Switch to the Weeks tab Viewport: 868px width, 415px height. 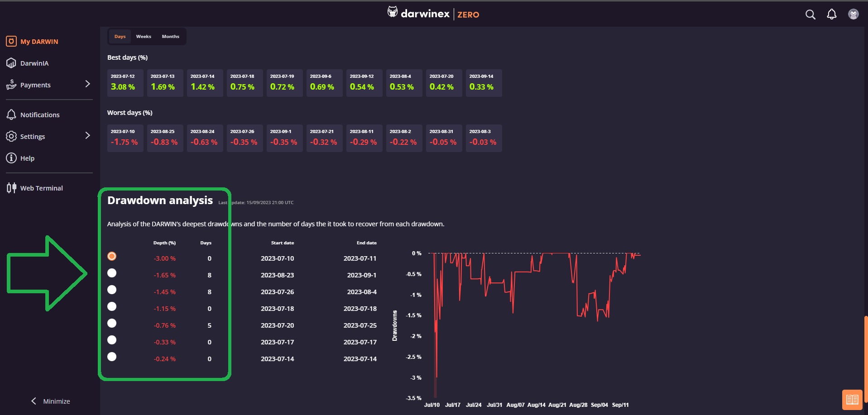tap(144, 37)
